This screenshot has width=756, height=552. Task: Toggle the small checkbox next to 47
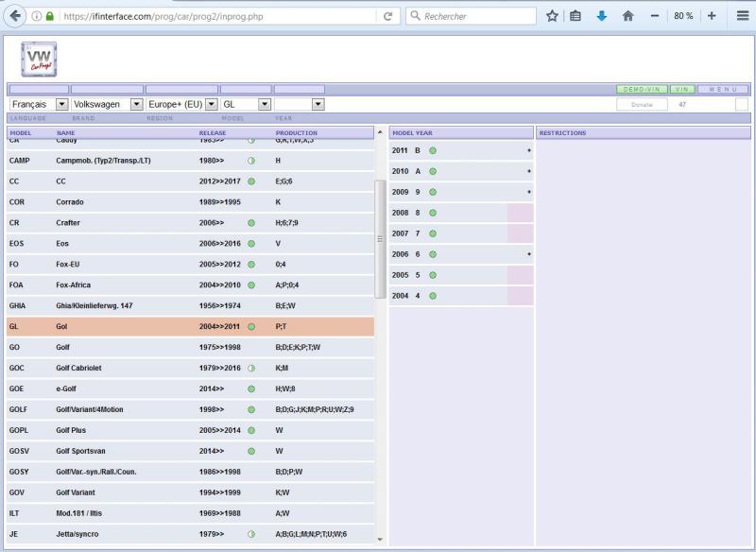point(742,104)
